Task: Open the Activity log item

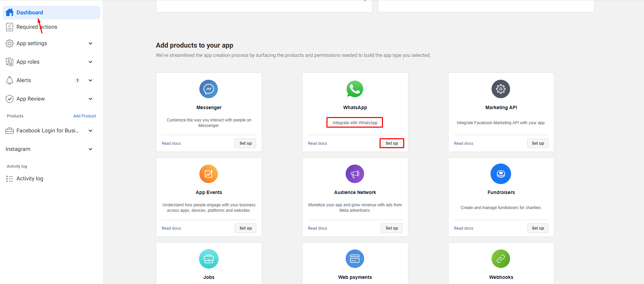Action: 30,179
